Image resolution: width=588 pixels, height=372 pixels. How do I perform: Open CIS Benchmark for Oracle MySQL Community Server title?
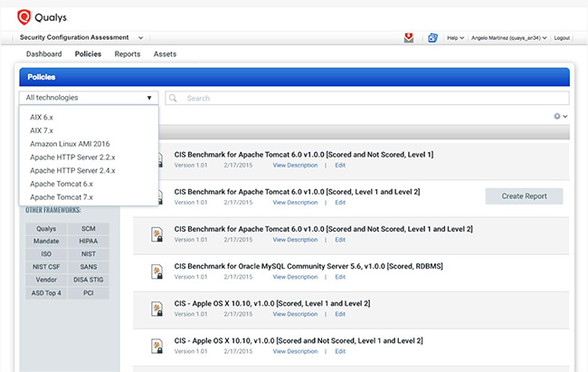pos(308,266)
